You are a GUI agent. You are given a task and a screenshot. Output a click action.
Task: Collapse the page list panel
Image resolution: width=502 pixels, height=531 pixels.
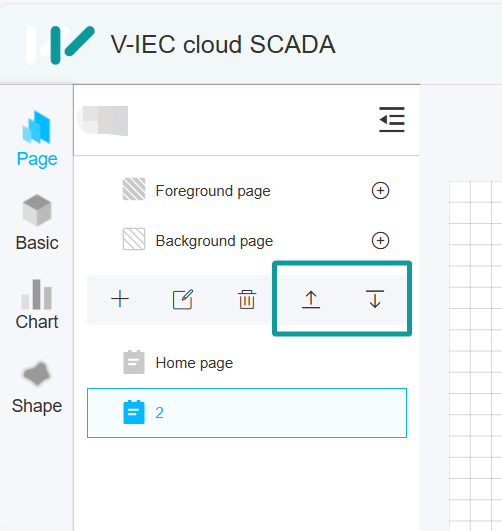[x=392, y=120]
